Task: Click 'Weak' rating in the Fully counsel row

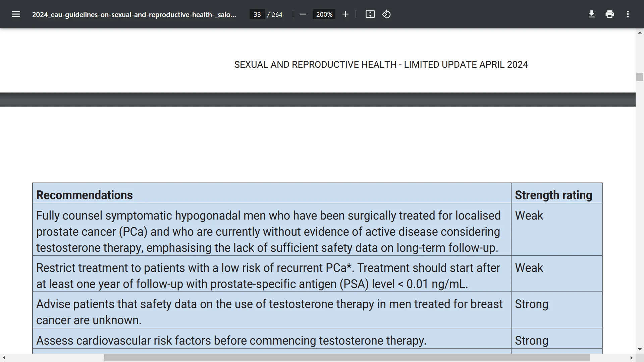Action: (x=529, y=216)
